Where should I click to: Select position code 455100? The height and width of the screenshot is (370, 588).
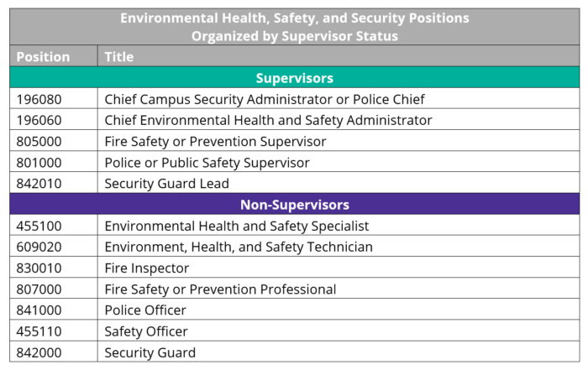click(x=39, y=226)
